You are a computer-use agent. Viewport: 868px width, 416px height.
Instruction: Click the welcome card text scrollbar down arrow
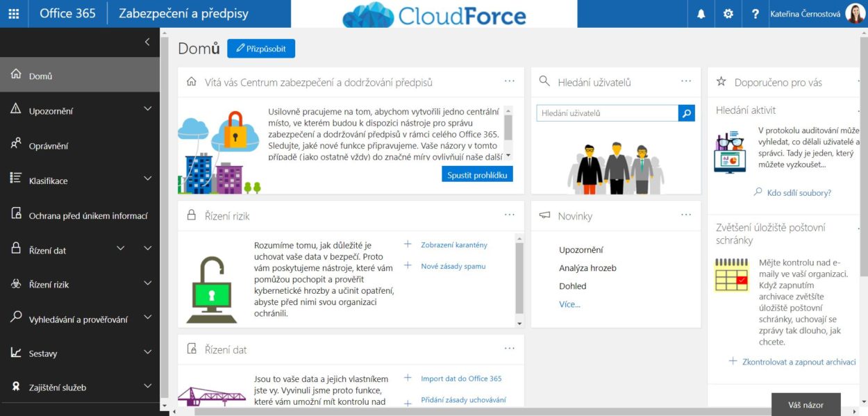[508, 156]
